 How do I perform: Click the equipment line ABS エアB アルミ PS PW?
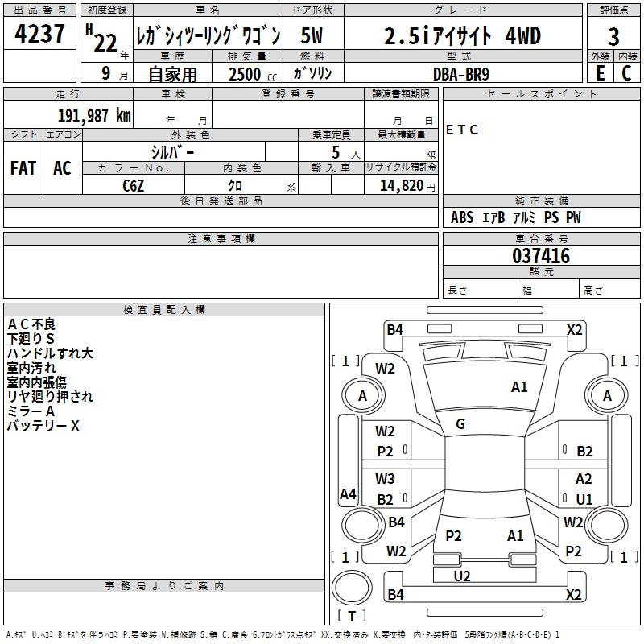point(516,217)
